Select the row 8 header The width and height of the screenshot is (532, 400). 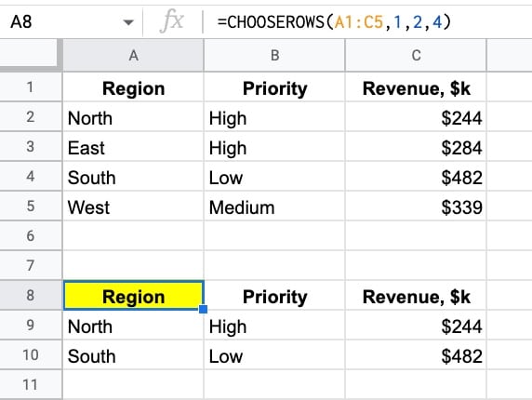31,295
